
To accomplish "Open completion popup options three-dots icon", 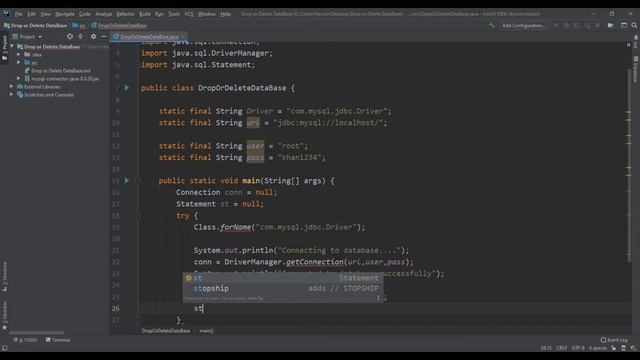I will (378, 298).
